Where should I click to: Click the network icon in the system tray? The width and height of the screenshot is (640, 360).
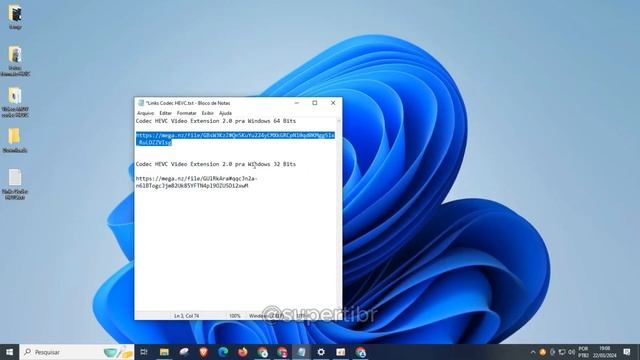point(562,352)
